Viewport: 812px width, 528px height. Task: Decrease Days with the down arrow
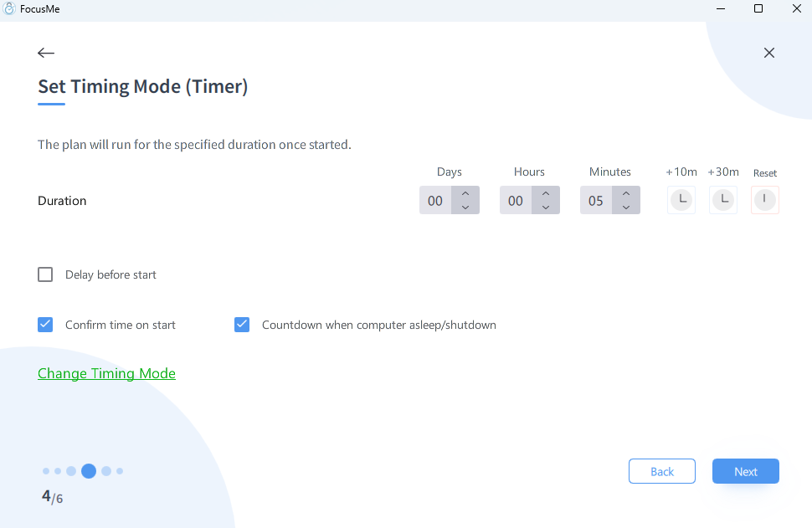(465, 208)
